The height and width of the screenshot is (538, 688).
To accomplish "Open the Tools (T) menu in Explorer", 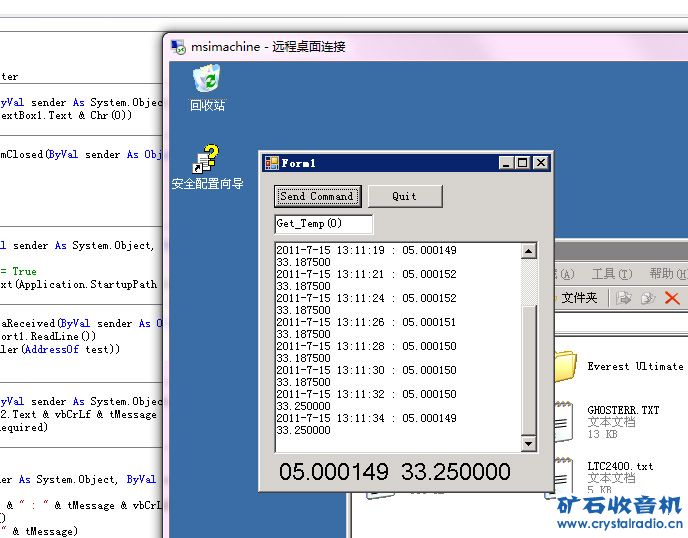I will pos(611,274).
